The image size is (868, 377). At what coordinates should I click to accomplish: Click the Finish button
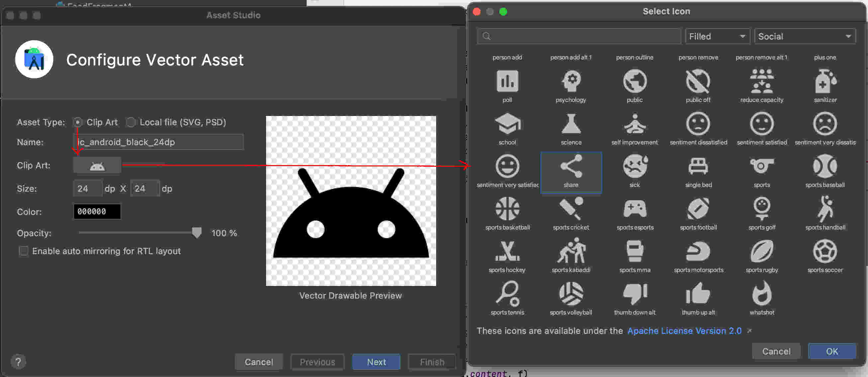pos(432,362)
